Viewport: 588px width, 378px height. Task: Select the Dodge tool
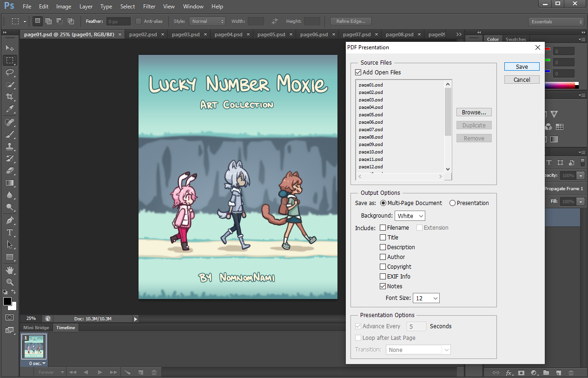[10, 207]
